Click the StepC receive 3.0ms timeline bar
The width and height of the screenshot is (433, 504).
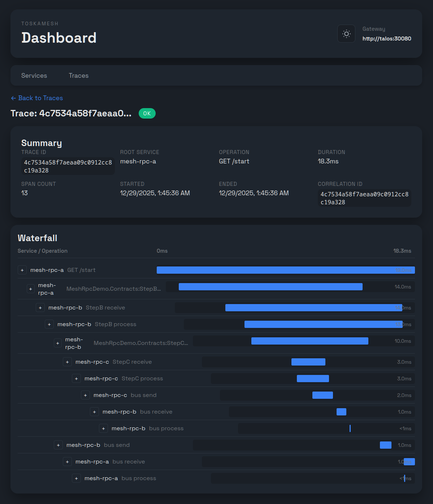pyautogui.click(x=308, y=362)
